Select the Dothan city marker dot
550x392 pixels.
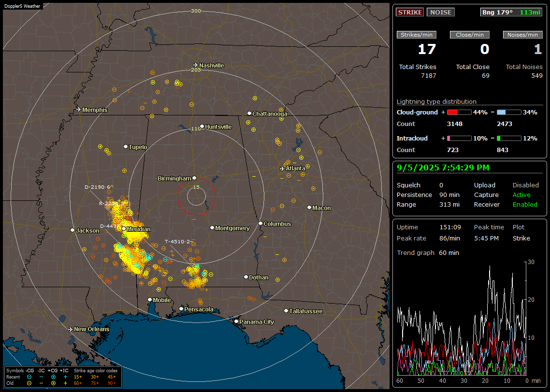click(246, 277)
